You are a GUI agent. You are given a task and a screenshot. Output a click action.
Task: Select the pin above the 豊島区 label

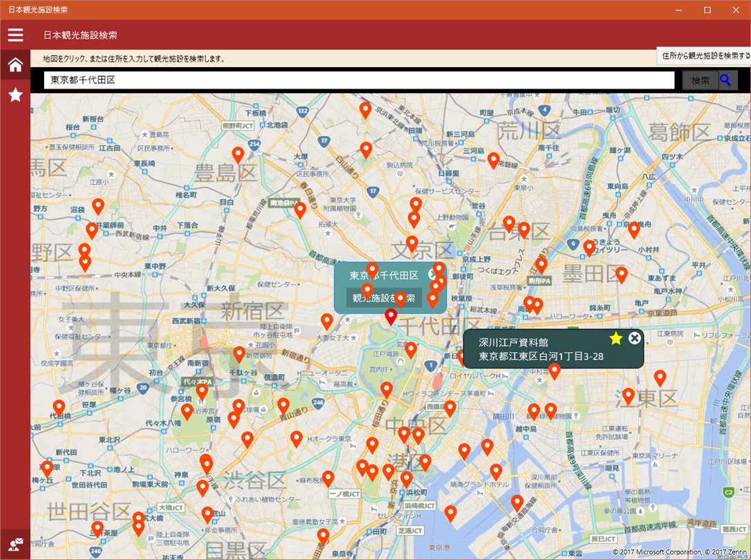tap(238, 155)
